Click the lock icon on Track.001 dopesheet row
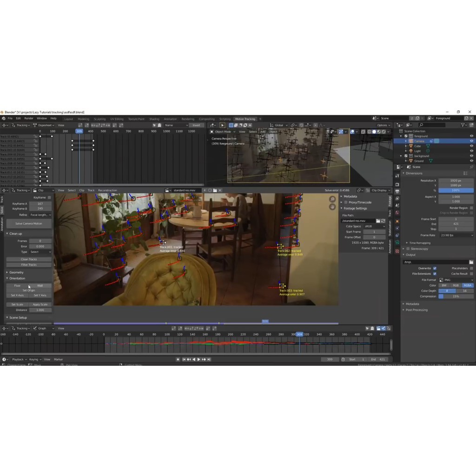476x476 pixels. [x=36, y=141]
